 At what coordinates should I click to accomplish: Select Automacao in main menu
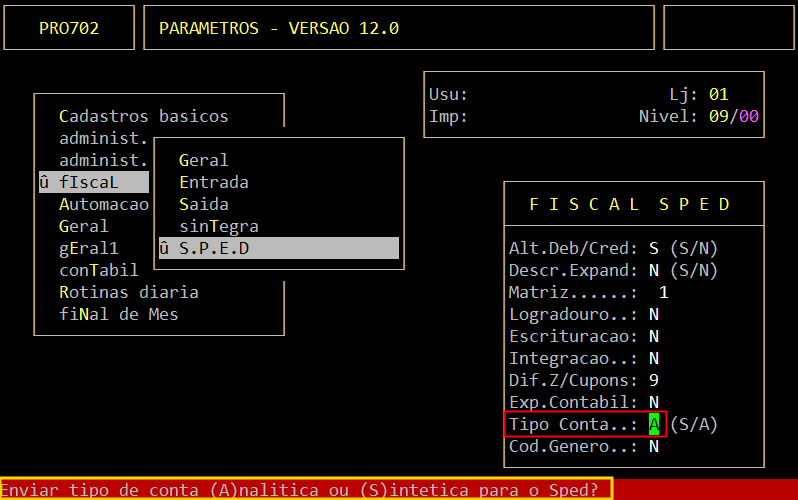pos(103,204)
